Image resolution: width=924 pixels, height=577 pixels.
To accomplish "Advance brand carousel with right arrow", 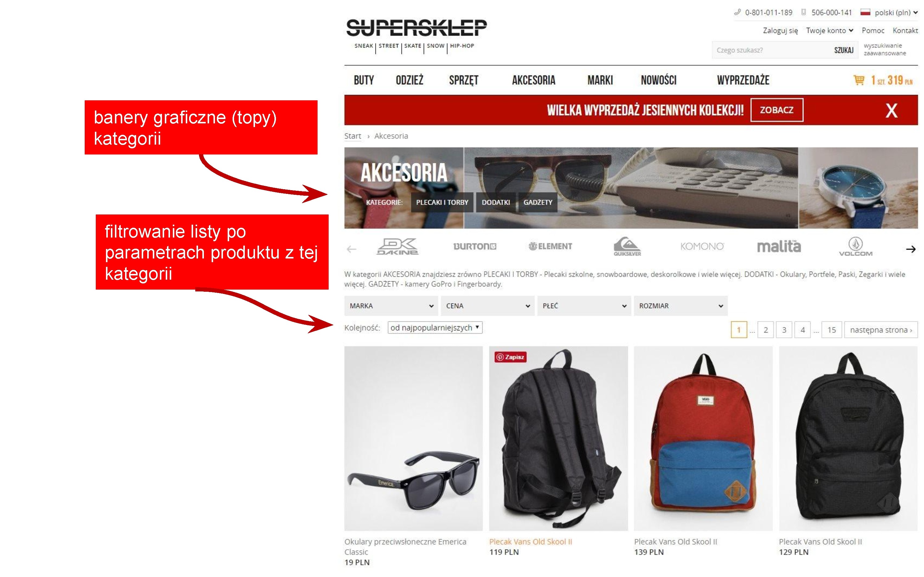I will click(911, 249).
